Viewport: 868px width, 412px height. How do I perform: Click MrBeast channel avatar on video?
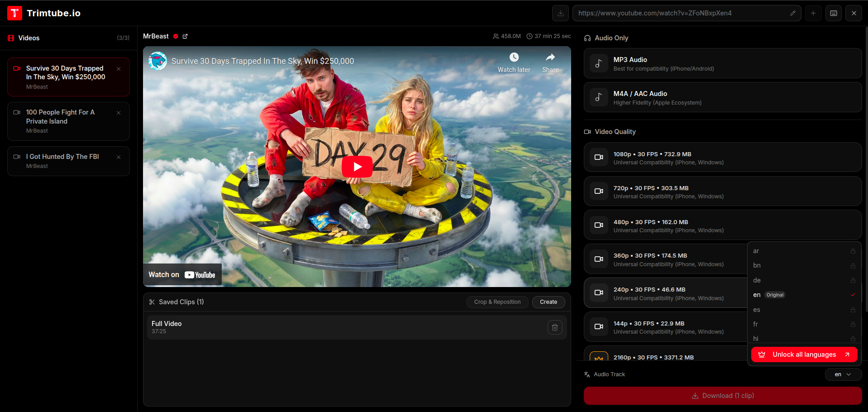point(157,61)
